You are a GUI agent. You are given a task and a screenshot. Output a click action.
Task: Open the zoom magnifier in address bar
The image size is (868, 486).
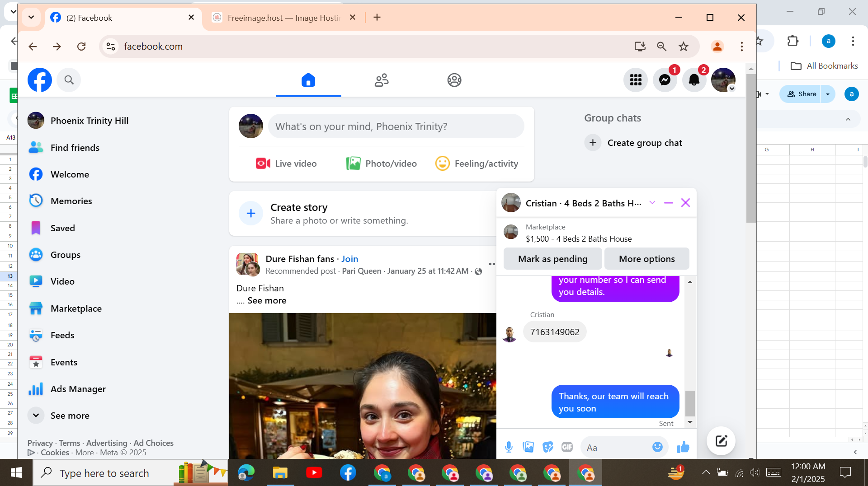[x=662, y=46]
